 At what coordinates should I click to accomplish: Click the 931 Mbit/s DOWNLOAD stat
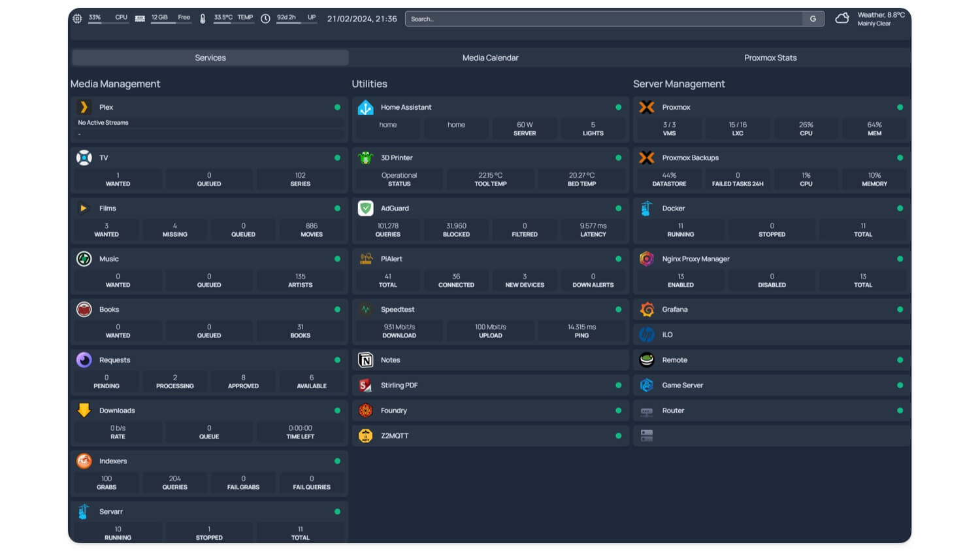399,331
